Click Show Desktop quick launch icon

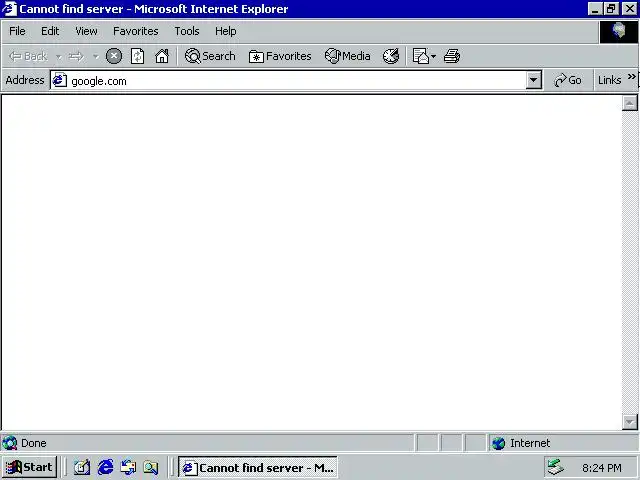click(x=82, y=467)
